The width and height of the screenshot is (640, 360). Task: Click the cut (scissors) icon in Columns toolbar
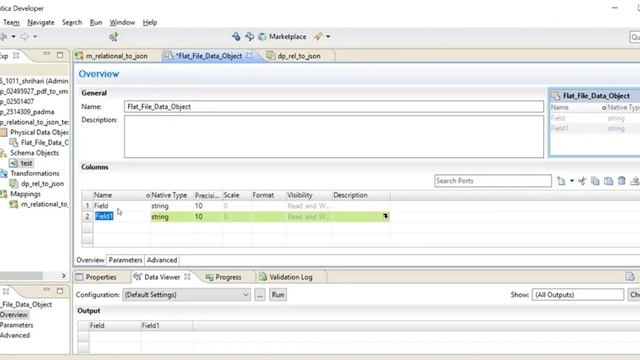tap(582, 181)
